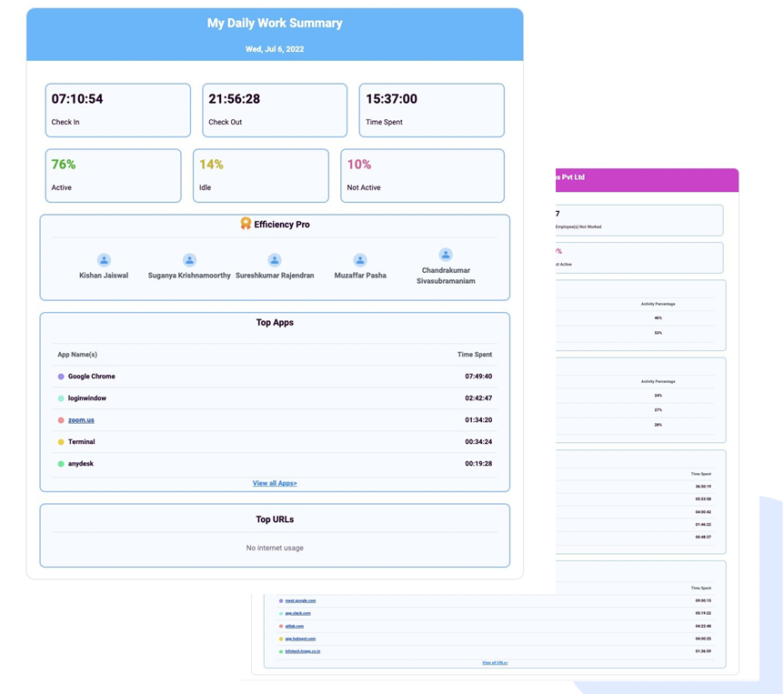Click Kishan Jaiswal's avatar icon
Screen dimensions: 784x695
click(x=104, y=260)
